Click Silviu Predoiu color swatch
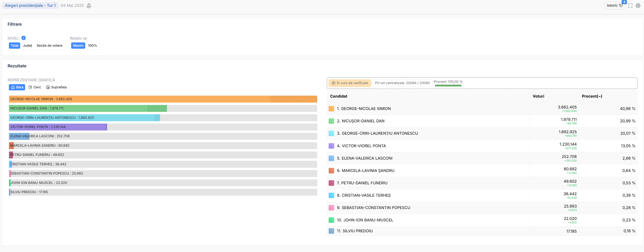This screenshot has width=644, height=252. [331, 231]
